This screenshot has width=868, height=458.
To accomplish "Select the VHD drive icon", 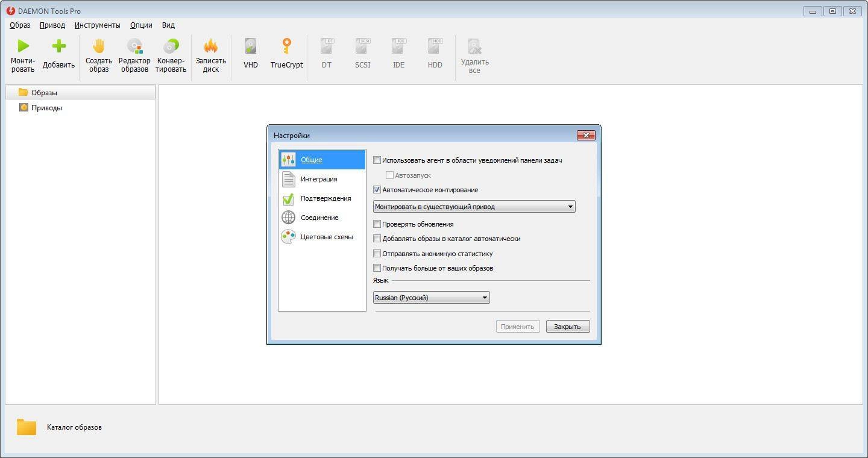I will pyautogui.click(x=251, y=46).
